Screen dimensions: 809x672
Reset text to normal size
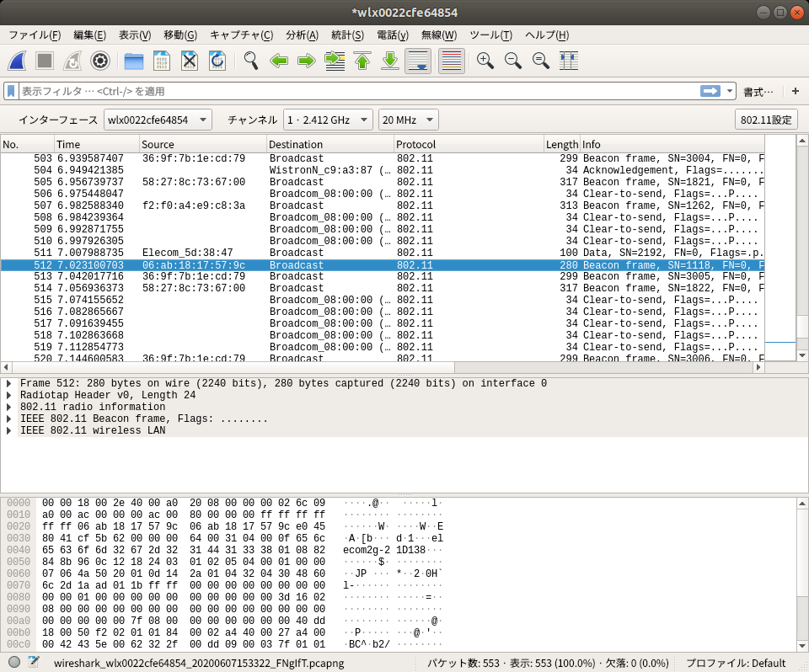point(541,61)
